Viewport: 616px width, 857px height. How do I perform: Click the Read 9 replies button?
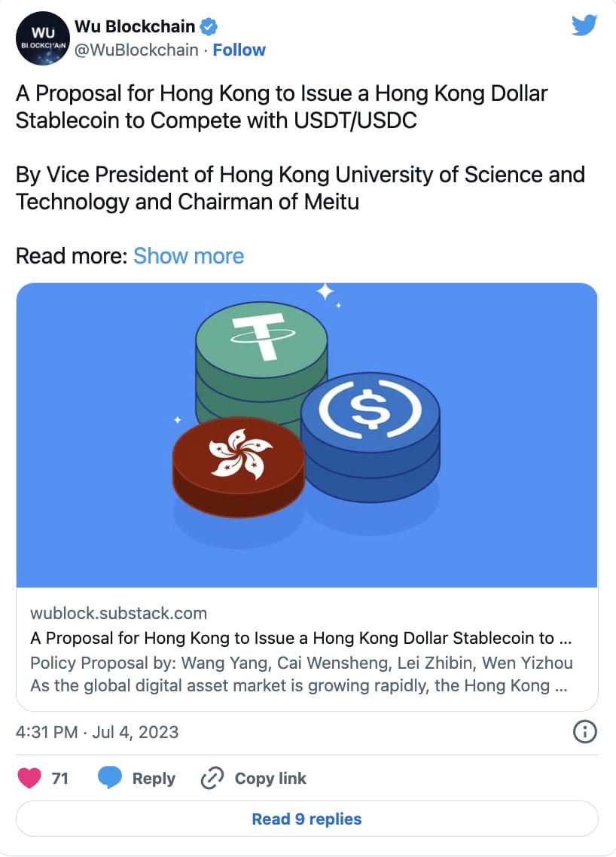(x=306, y=819)
